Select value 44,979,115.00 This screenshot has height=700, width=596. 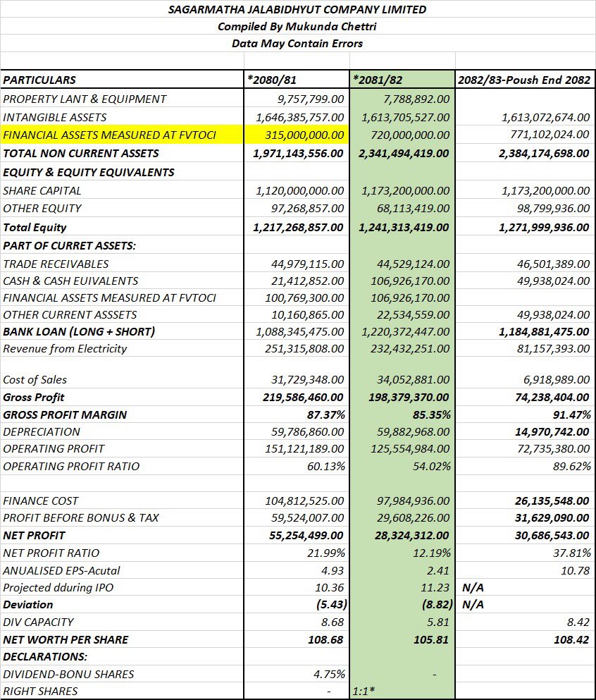tap(308, 264)
